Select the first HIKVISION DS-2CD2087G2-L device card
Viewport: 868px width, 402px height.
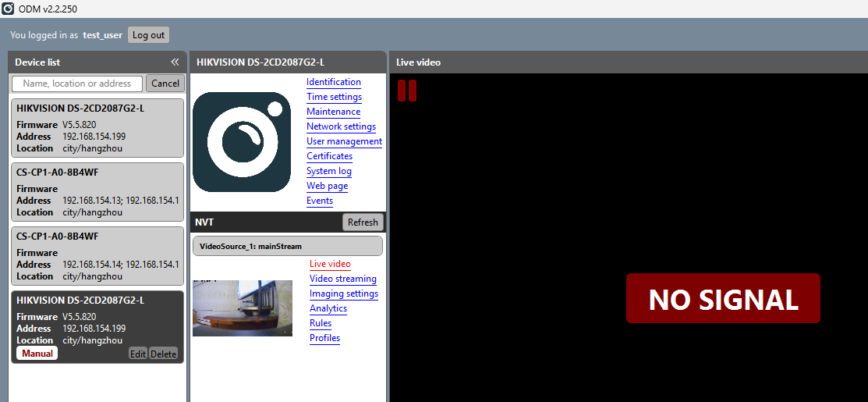[x=97, y=128]
